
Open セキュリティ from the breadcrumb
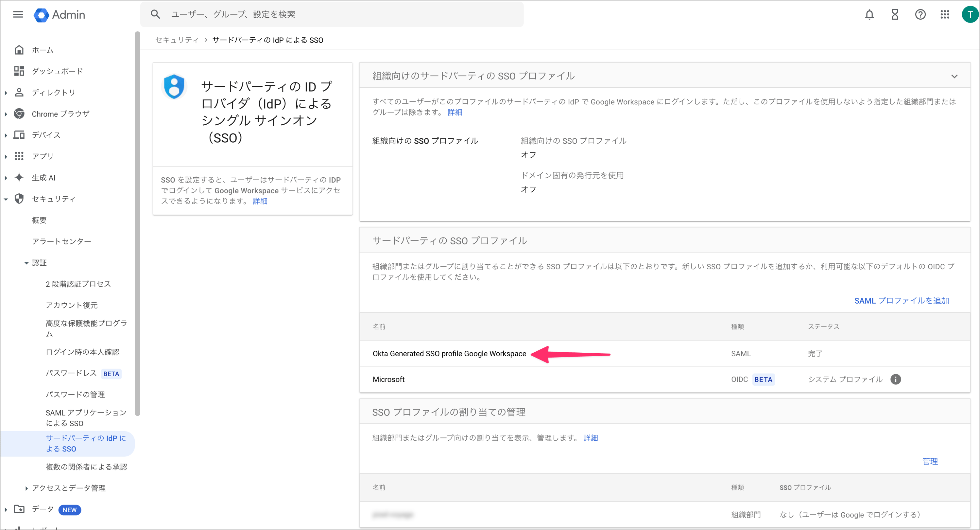tap(177, 40)
